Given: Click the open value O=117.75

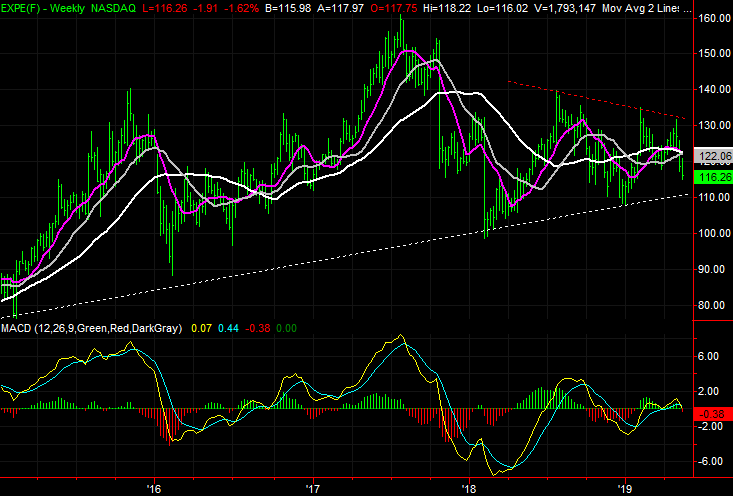Looking at the screenshot, I should [x=394, y=8].
